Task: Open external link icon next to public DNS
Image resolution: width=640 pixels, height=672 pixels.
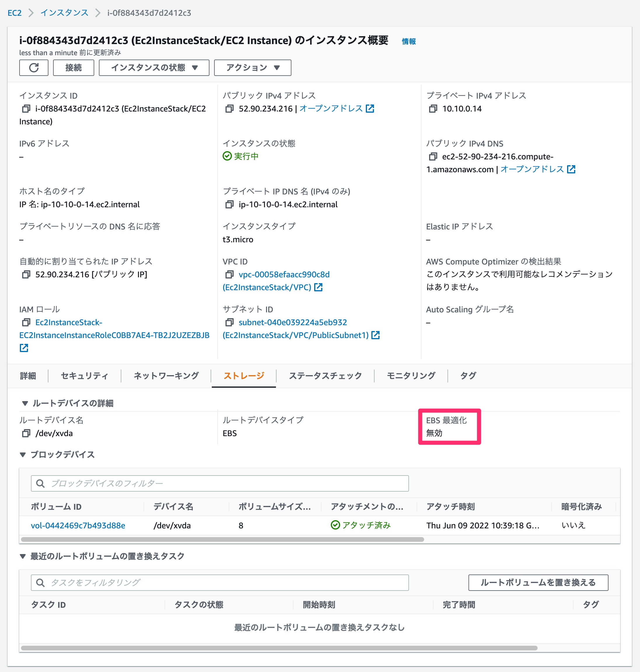Action: [x=571, y=169]
